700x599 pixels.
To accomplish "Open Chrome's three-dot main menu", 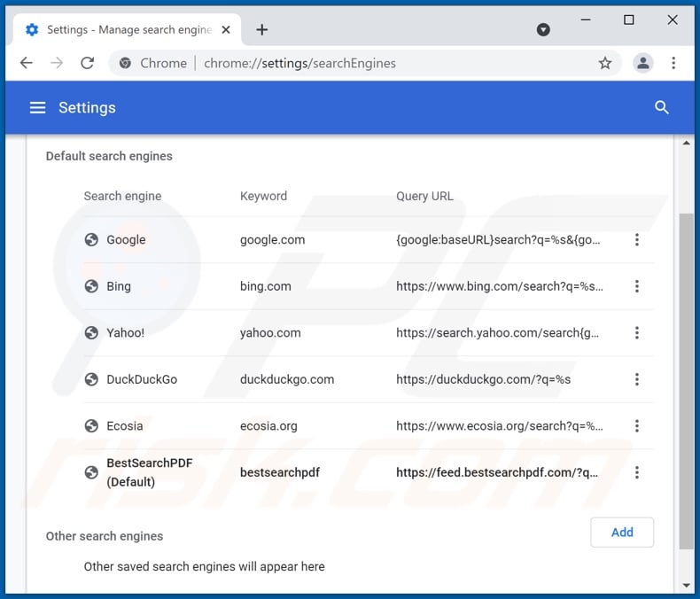I will 673,63.
